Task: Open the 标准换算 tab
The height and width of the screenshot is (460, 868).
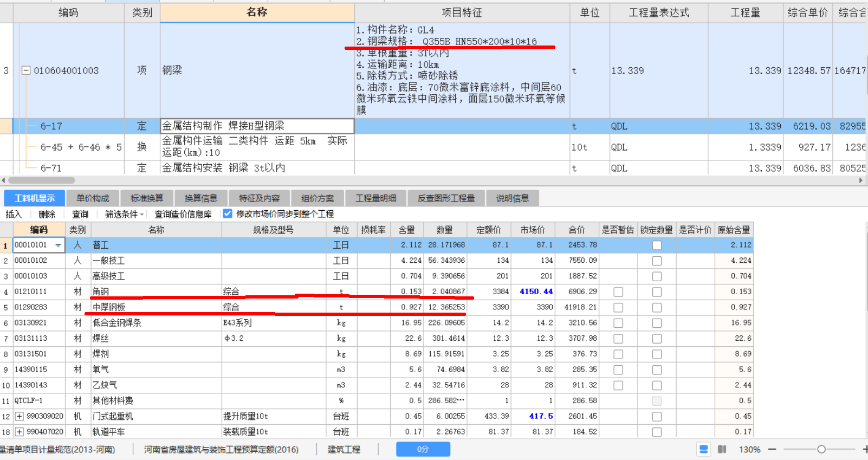Action: (147, 198)
